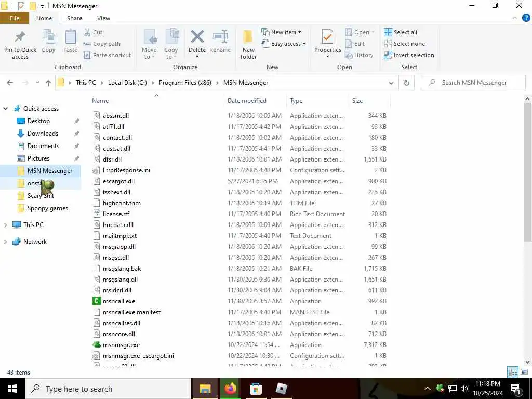Screen dimensions: 532x399
Task: Create a New folder from ribbon
Action: click(x=248, y=44)
